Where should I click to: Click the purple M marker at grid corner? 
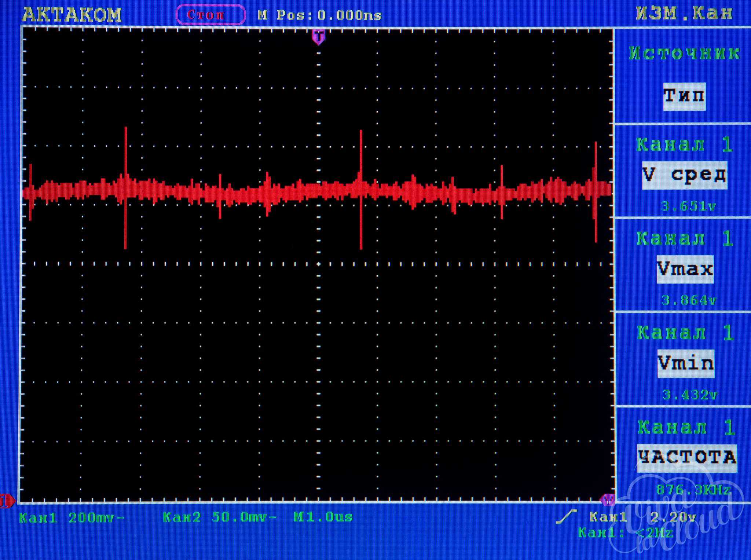click(608, 499)
